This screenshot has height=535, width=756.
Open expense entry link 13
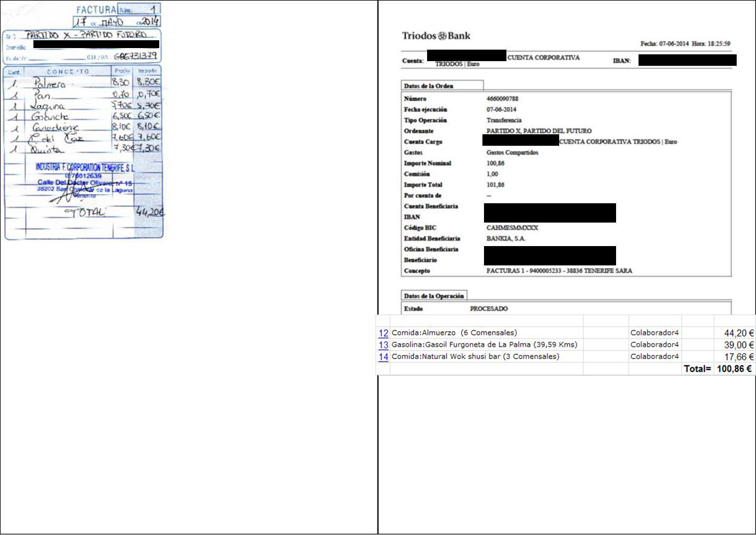[383, 345]
